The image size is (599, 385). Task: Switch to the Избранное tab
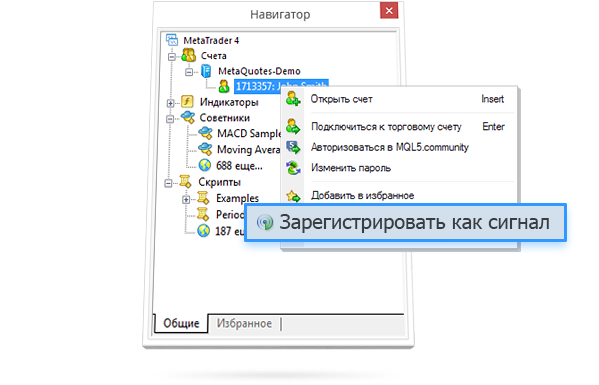244,324
